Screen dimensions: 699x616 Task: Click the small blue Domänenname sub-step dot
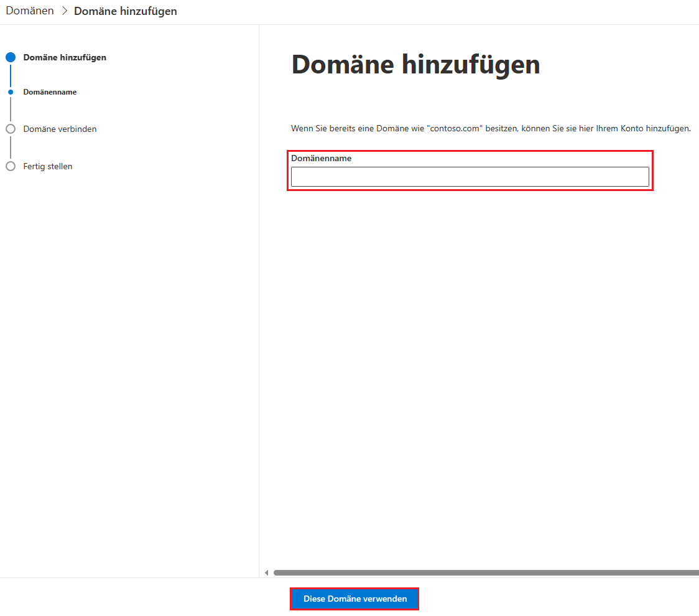pyautogui.click(x=11, y=92)
